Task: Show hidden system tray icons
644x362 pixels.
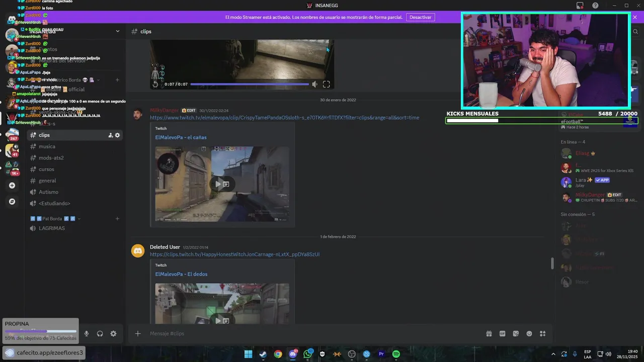Action: 553,354
